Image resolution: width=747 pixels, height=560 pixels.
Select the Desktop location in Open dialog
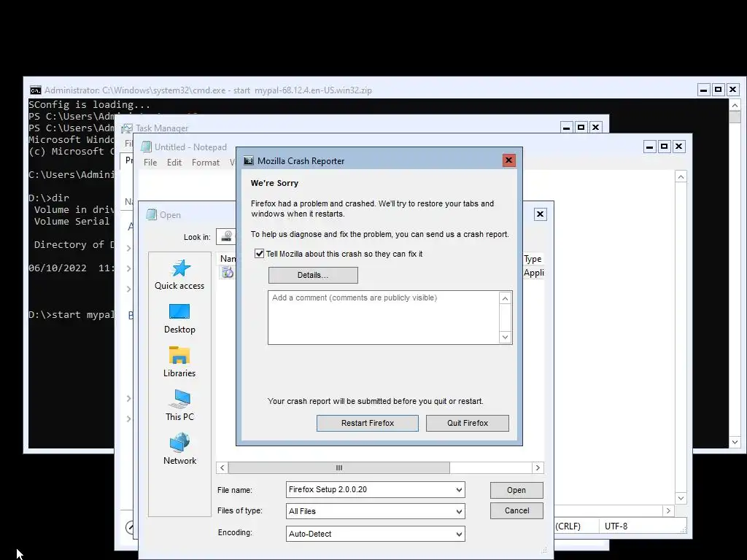click(x=179, y=319)
